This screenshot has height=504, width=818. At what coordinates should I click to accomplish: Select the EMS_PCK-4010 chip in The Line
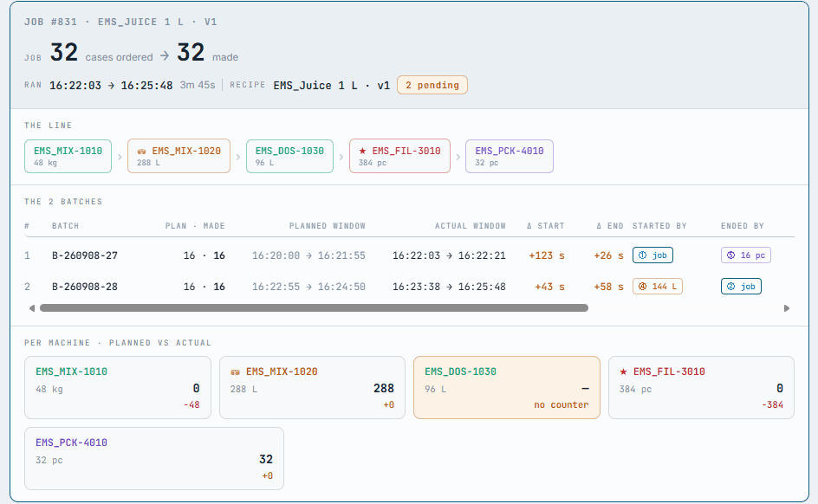coord(510,156)
